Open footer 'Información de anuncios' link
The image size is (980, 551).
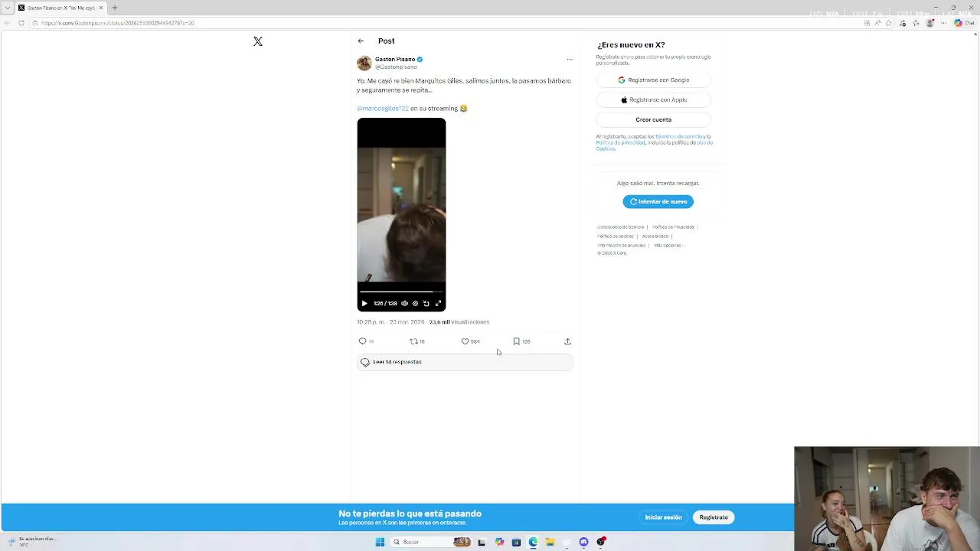[x=621, y=246]
